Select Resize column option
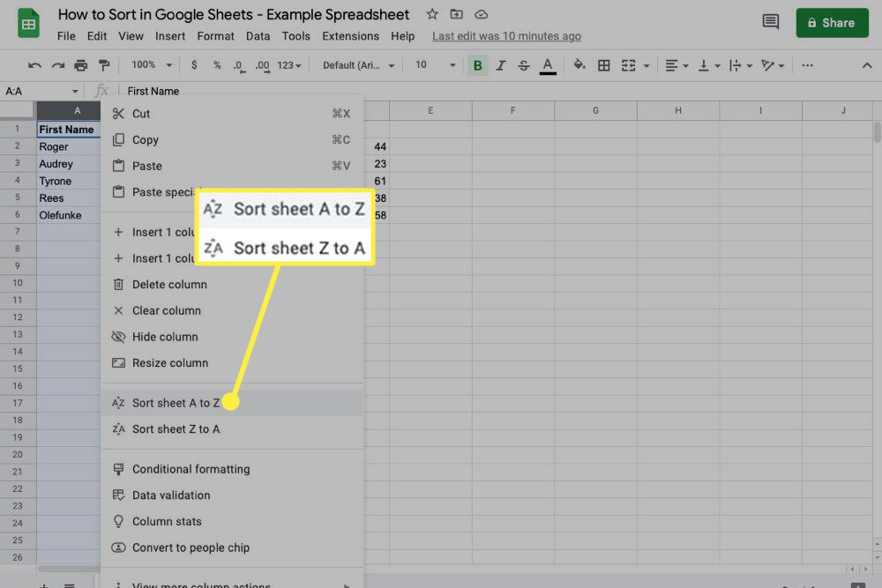Screen dimensions: 882x588 232,362
